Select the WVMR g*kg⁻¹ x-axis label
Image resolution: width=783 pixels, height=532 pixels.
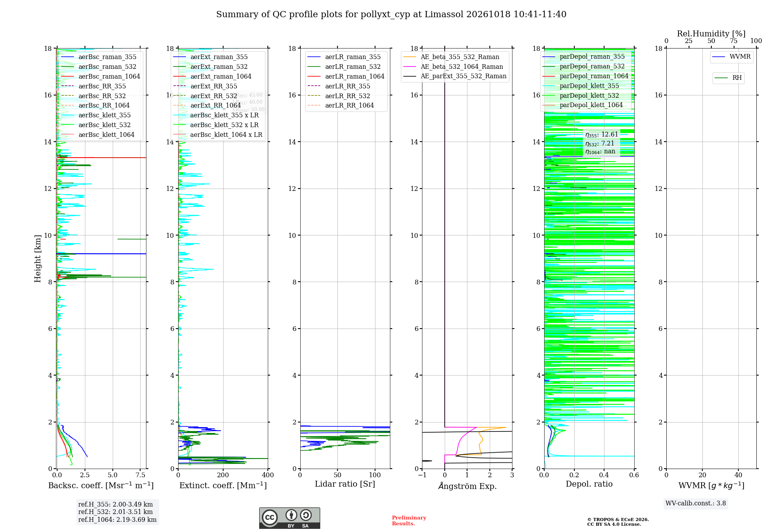[x=711, y=486]
